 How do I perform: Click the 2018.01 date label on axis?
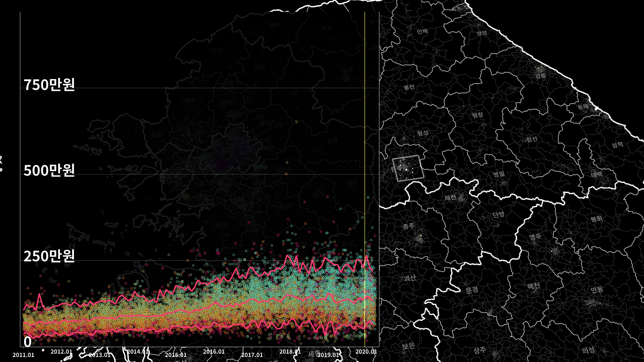pyautogui.click(x=290, y=352)
